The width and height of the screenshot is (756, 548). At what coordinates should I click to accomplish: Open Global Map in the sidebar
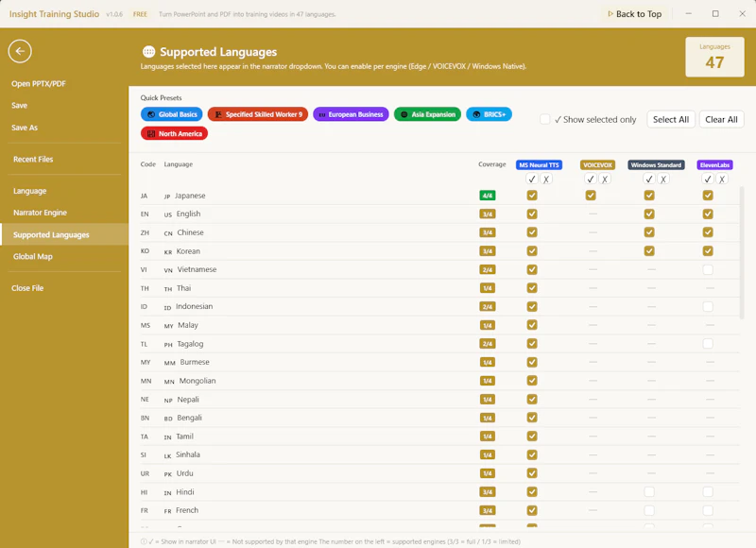click(33, 256)
